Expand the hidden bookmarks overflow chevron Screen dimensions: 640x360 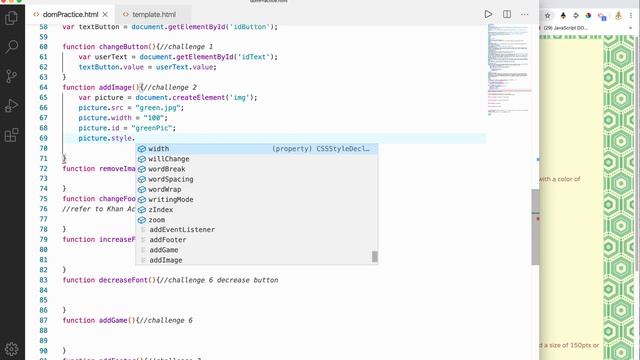click(x=631, y=28)
